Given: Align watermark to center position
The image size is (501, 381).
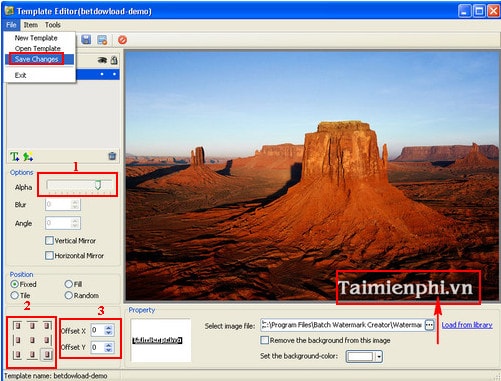Looking at the screenshot, I should pyautogui.click(x=32, y=340).
